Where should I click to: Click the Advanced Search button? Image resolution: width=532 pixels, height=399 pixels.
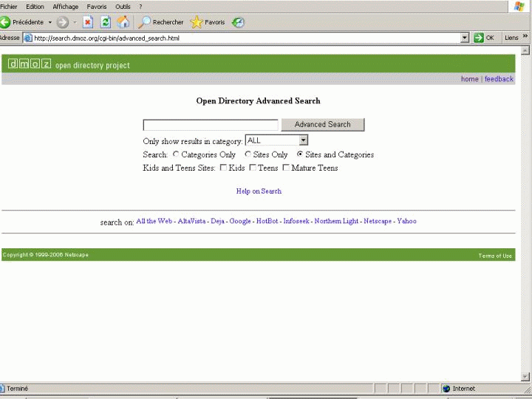coord(323,125)
